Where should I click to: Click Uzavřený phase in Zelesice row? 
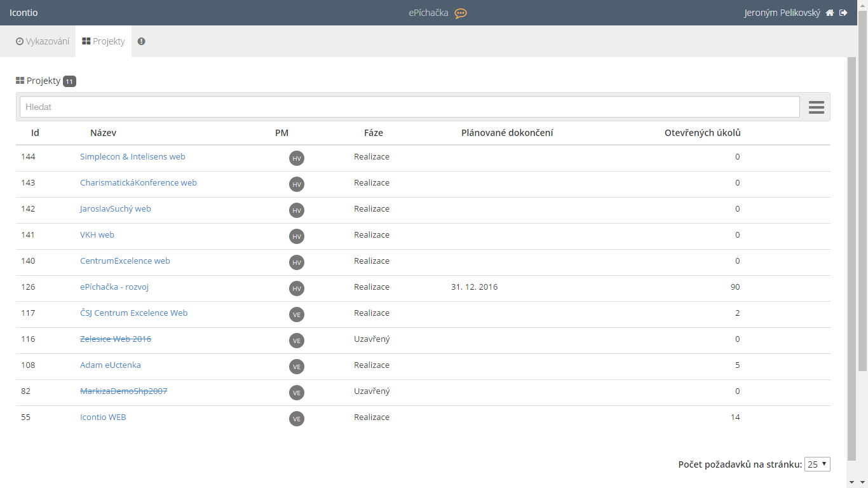[372, 339]
